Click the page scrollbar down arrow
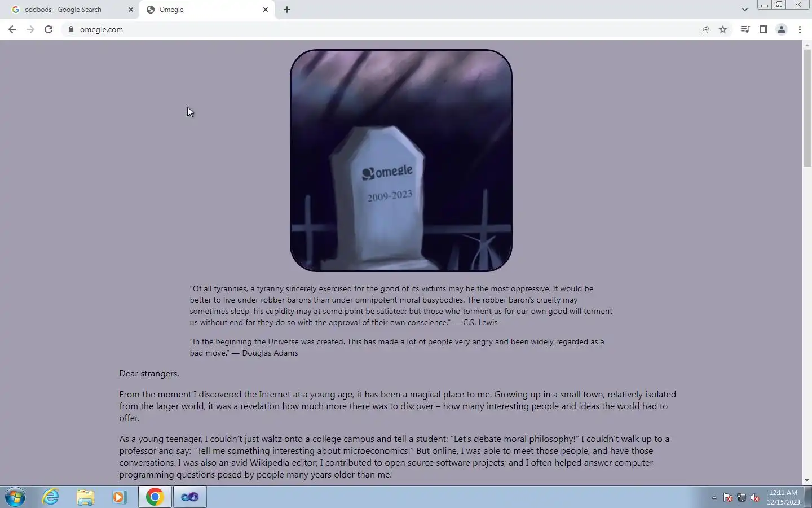 [x=807, y=480]
